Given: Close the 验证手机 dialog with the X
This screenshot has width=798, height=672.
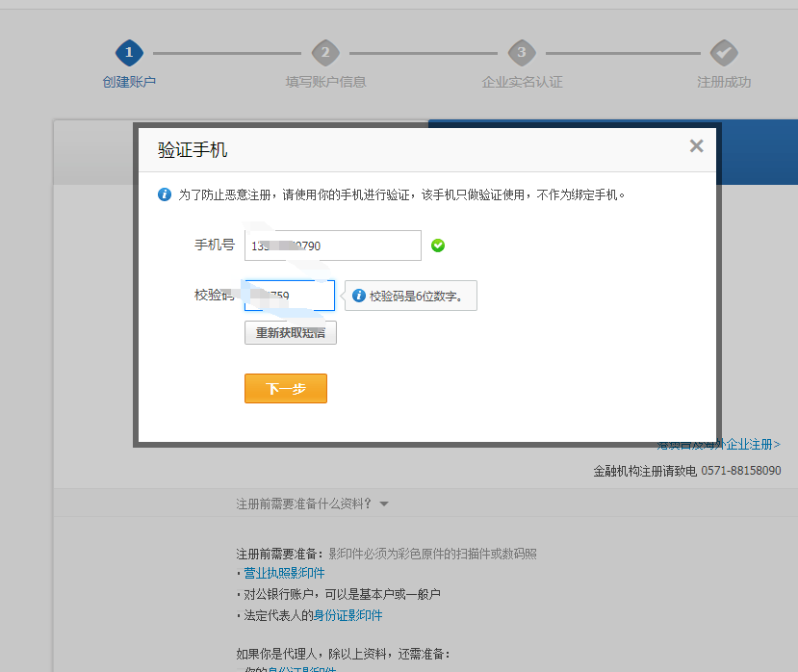Looking at the screenshot, I should click(697, 146).
